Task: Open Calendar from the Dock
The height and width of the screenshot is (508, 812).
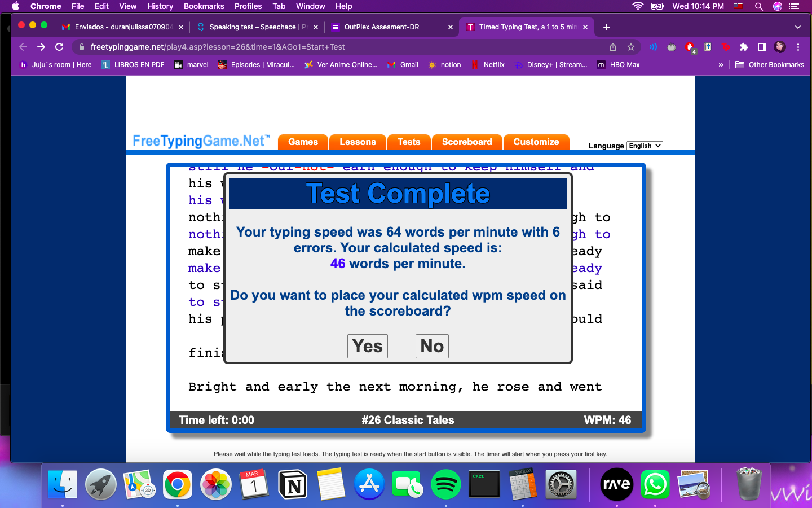Action: (x=254, y=484)
